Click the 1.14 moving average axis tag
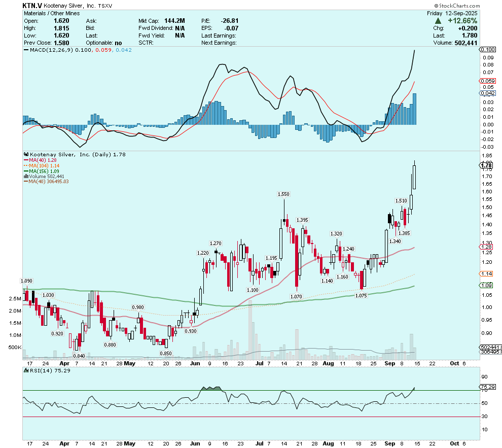 click(486, 274)
